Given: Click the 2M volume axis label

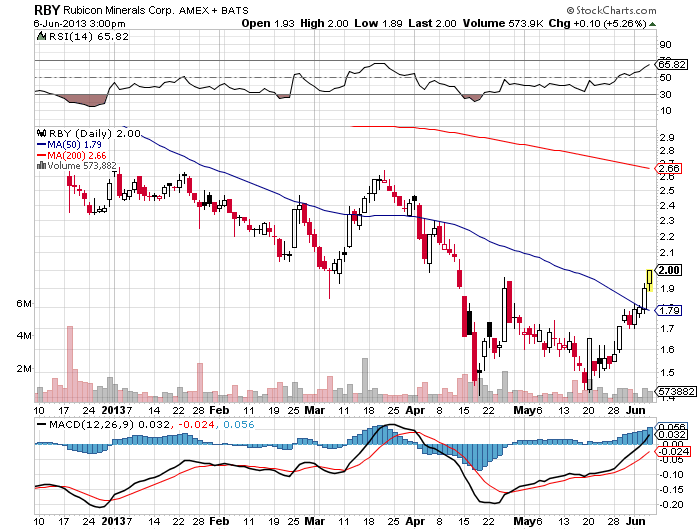Looking at the screenshot, I should point(24,369).
